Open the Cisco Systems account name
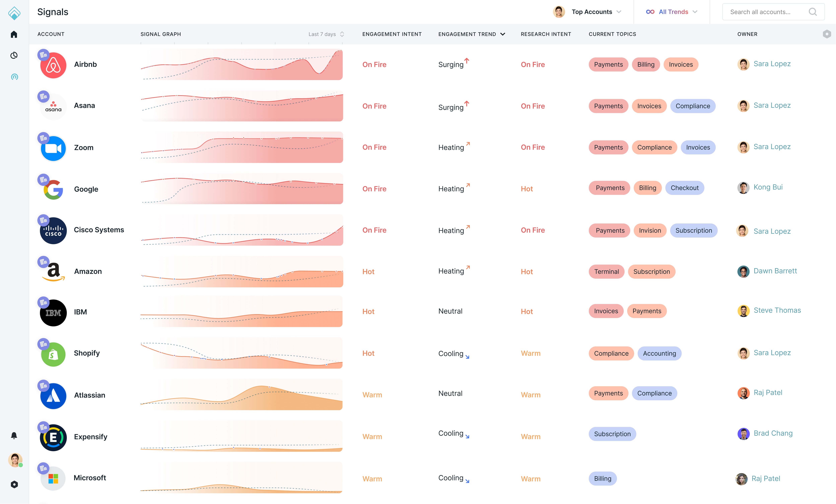The width and height of the screenshot is (836, 504). [99, 230]
